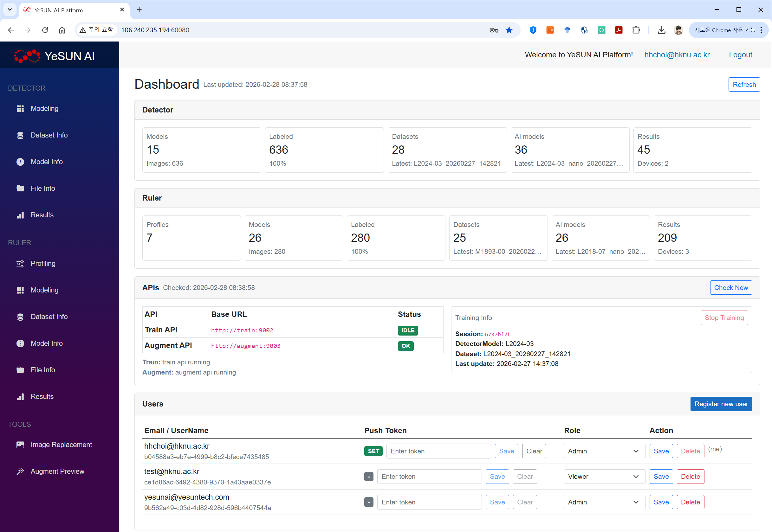The width and height of the screenshot is (772, 532).
Task: Open Chrome extensions puzzle icon
Action: [x=636, y=30]
